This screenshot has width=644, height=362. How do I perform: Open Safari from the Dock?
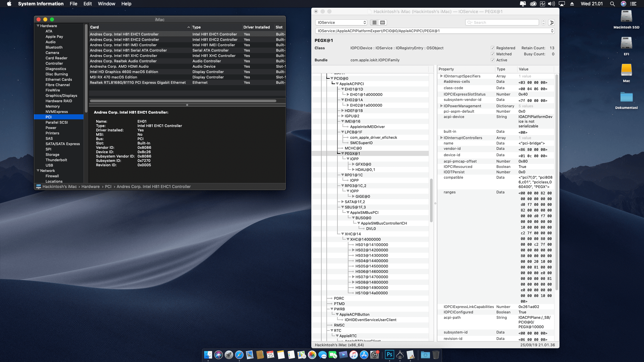coord(239,355)
